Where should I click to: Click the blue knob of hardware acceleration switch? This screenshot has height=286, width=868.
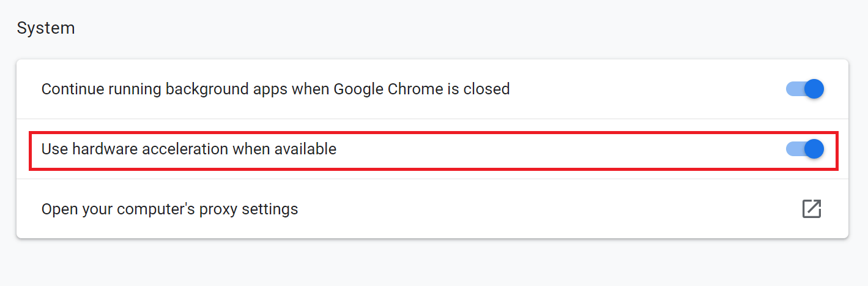(x=814, y=149)
